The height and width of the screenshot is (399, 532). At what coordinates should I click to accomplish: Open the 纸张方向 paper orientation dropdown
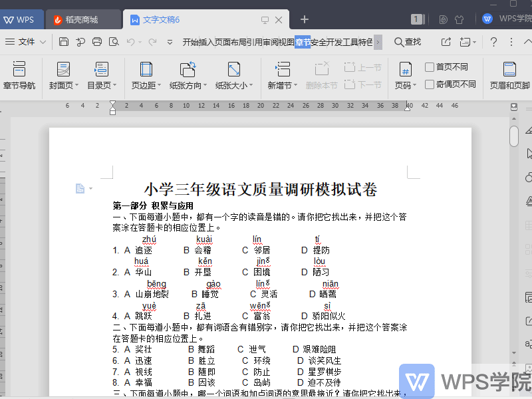[188, 73]
